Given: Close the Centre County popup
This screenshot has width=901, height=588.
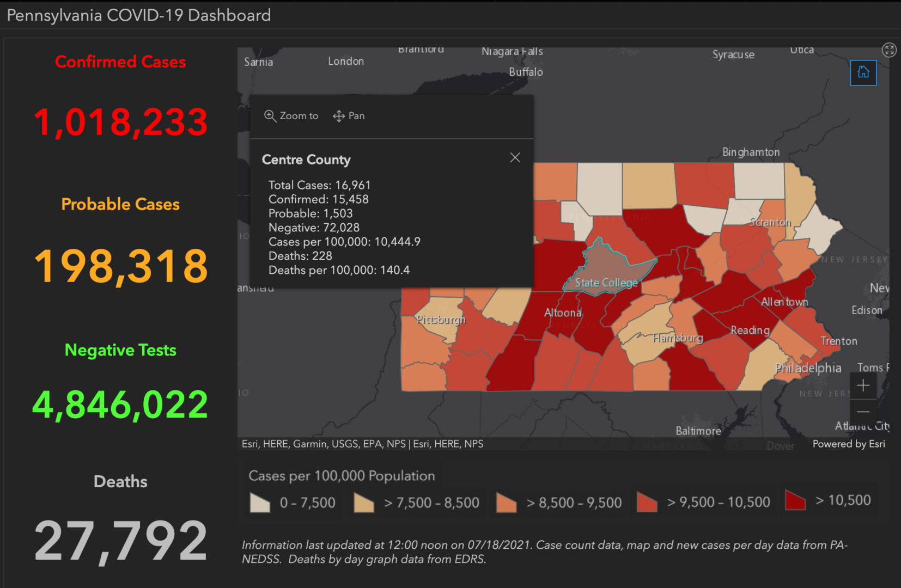Looking at the screenshot, I should point(515,157).
